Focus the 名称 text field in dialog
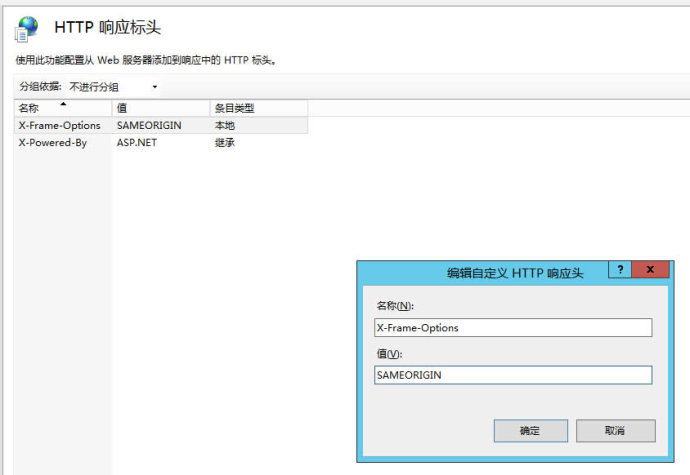 click(512, 327)
